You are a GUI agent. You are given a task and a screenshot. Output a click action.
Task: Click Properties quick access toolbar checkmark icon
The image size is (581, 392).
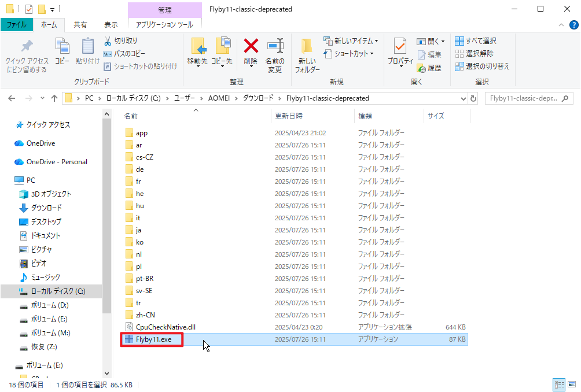29,9
